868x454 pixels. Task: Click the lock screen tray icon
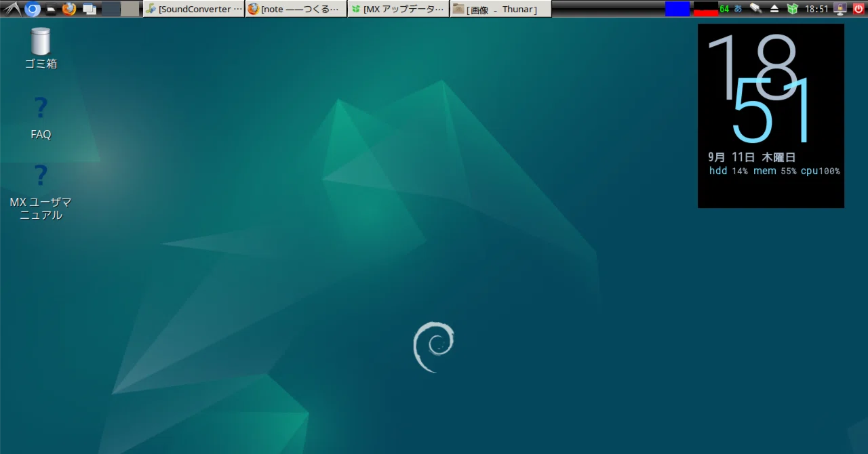pos(841,9)
